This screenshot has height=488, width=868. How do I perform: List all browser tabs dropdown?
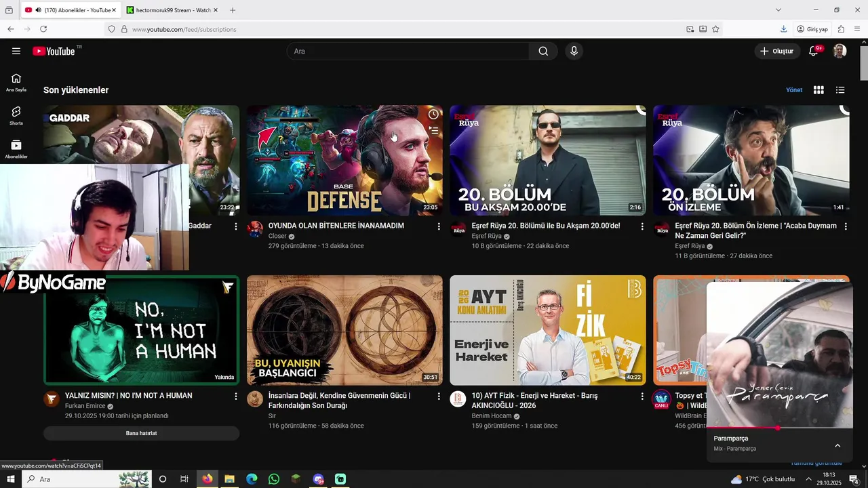[x=778, y=10]
